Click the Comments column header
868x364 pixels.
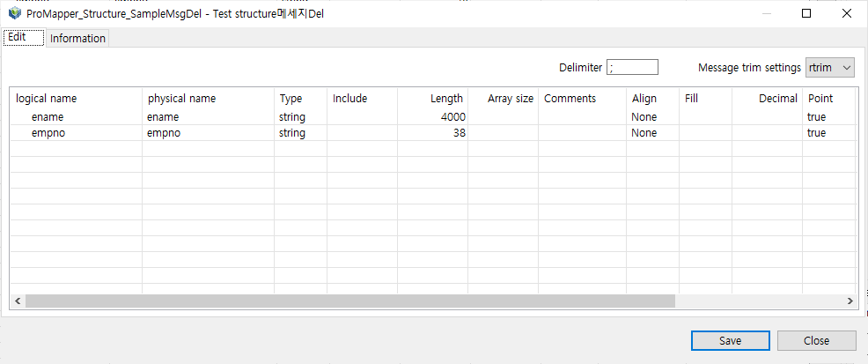[570, 99]
